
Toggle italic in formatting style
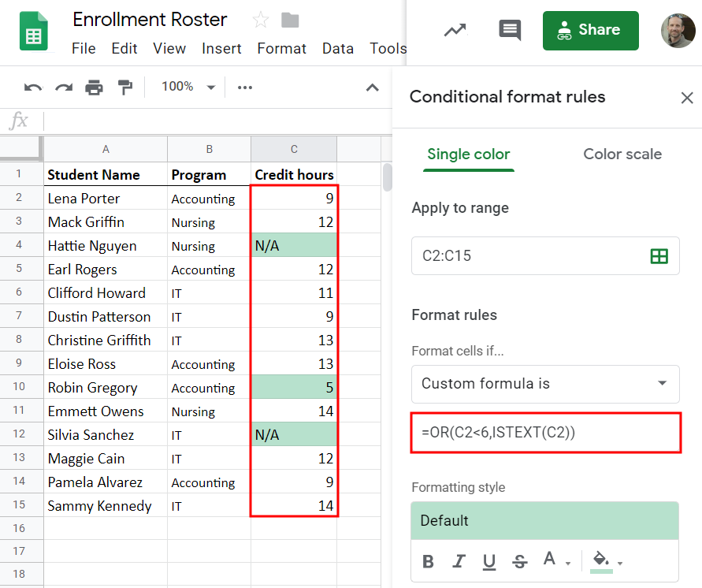point(459,561)
